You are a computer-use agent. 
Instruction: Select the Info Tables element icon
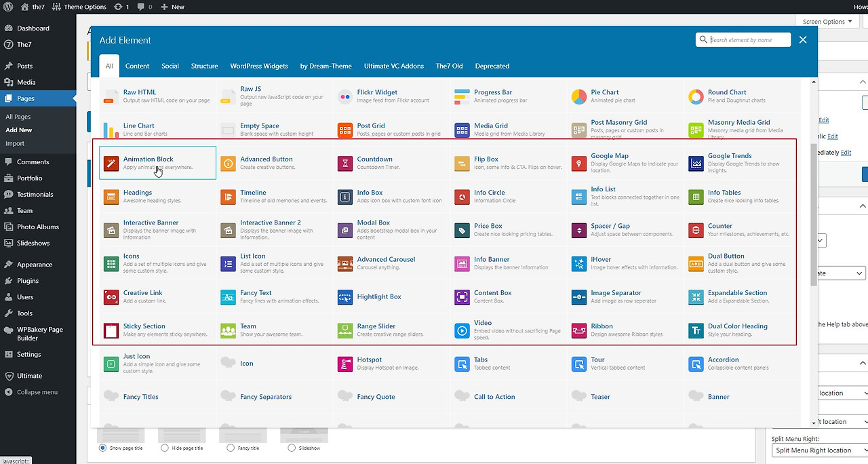pyautogui.click(x=696, y=197)
